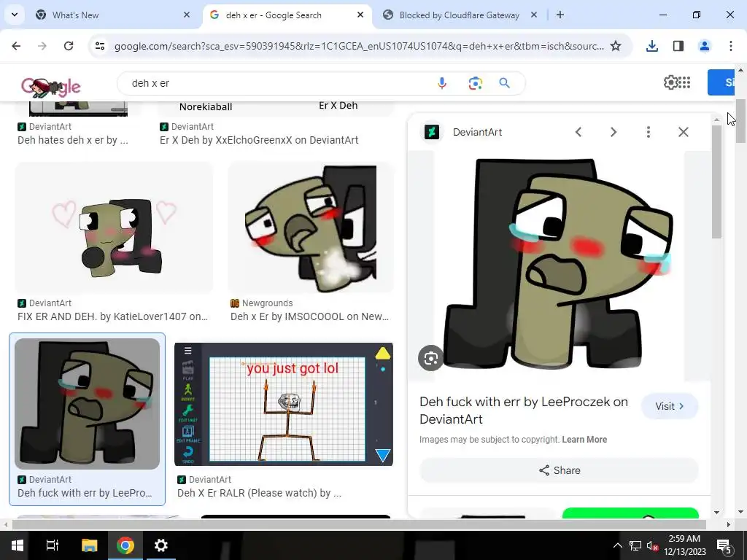The width and height of the screenshot is (747, 560).
Task: Click the URL address bar
Action: 359,46
